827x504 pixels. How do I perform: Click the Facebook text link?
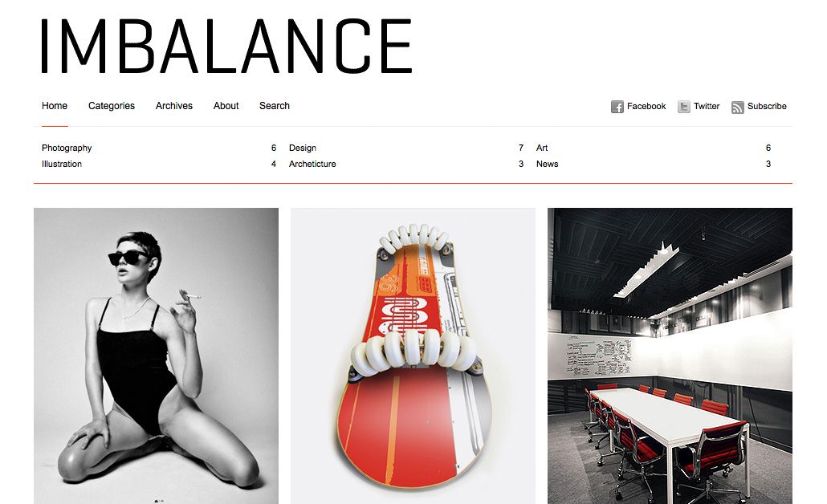click(x=646, y=106)
